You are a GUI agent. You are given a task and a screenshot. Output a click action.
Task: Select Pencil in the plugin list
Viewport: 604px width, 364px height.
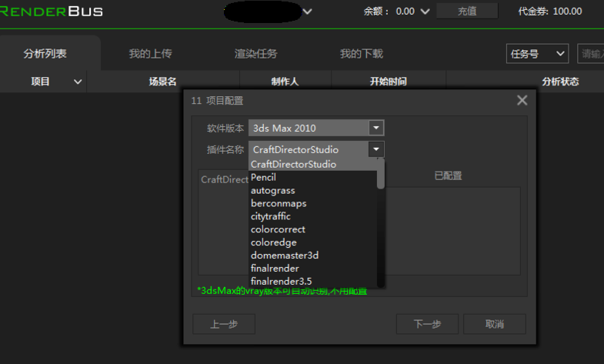tap(313, 178)
